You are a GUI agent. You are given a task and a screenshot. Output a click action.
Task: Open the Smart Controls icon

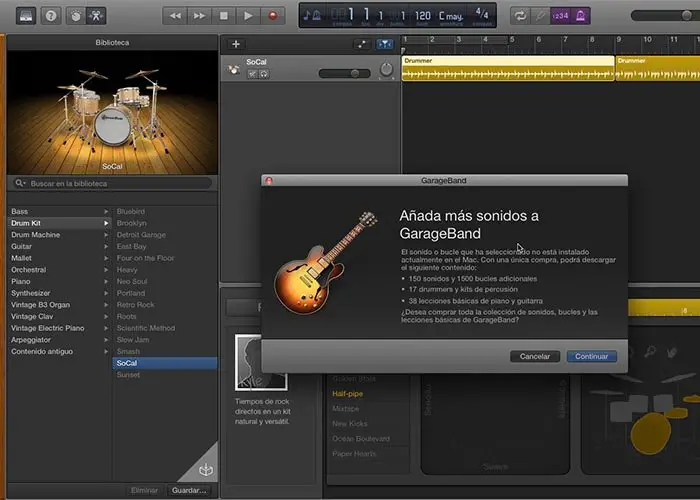(78, 16)
